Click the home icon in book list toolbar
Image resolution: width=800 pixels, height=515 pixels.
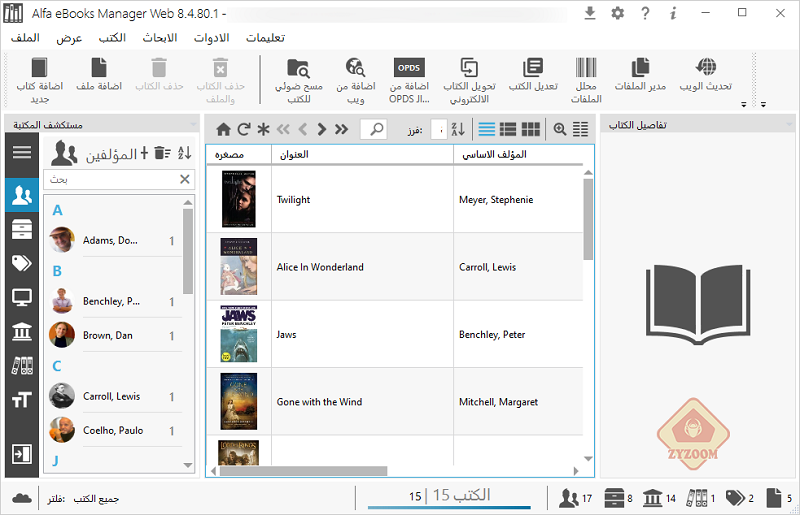(223, 129)
